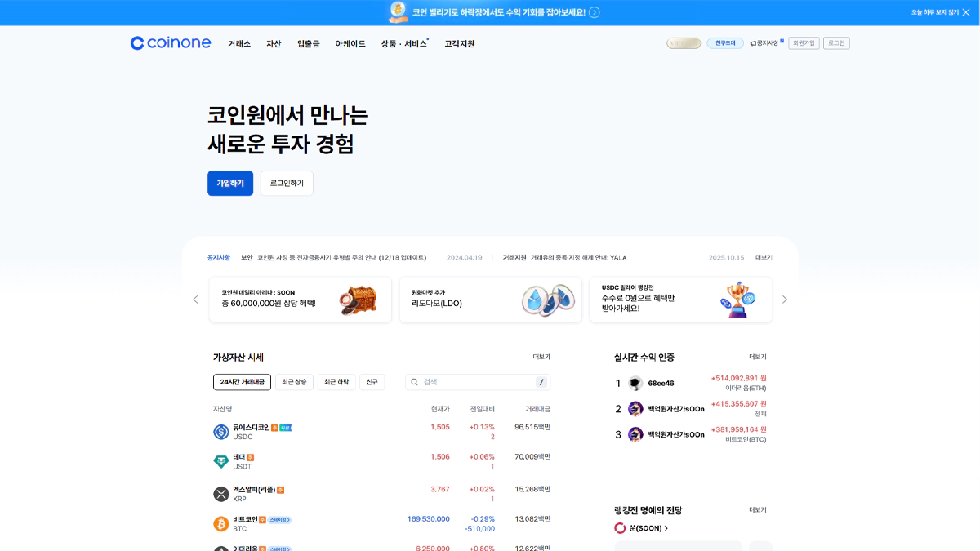Click the Tether (USDT) coin icon

pos(220,461)
